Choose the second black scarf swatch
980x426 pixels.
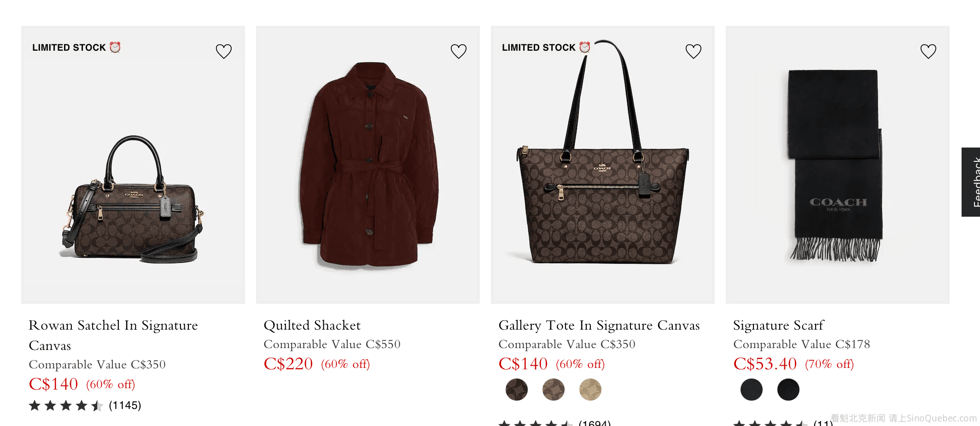788,390
